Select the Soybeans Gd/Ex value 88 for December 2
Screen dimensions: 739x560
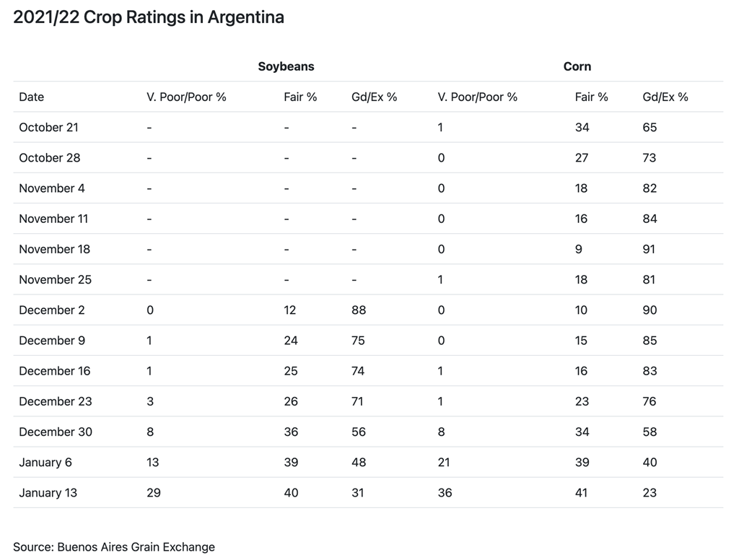(358, 310)
